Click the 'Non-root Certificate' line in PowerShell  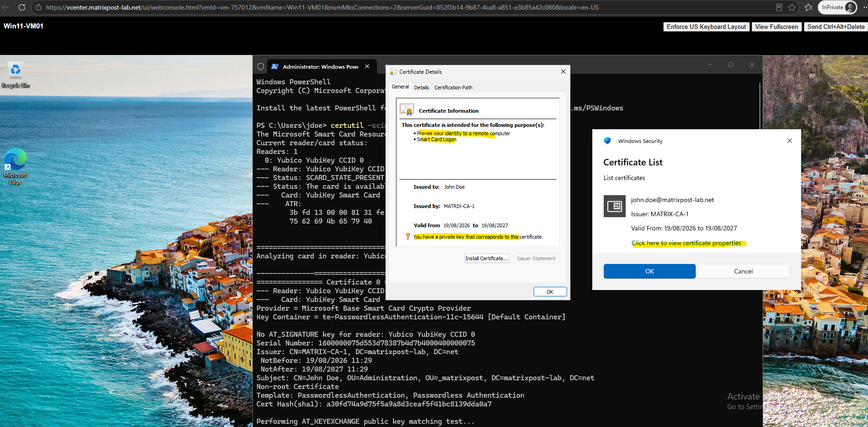tap(298, 387)
